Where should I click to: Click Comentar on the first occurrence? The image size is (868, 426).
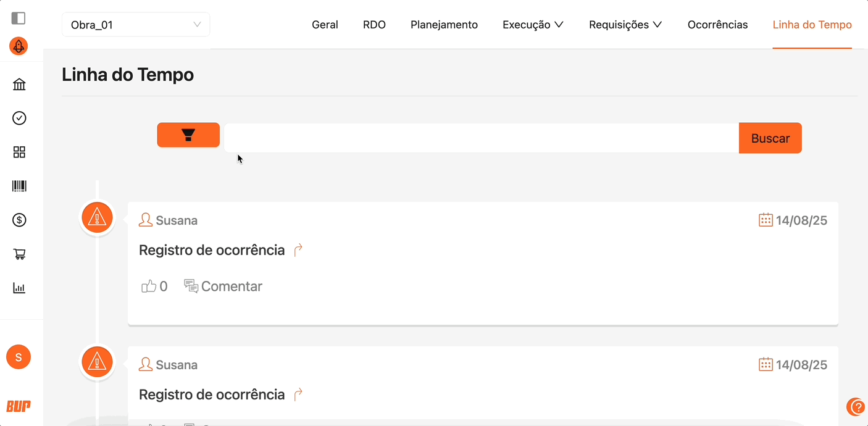click(x=223, y=286)
